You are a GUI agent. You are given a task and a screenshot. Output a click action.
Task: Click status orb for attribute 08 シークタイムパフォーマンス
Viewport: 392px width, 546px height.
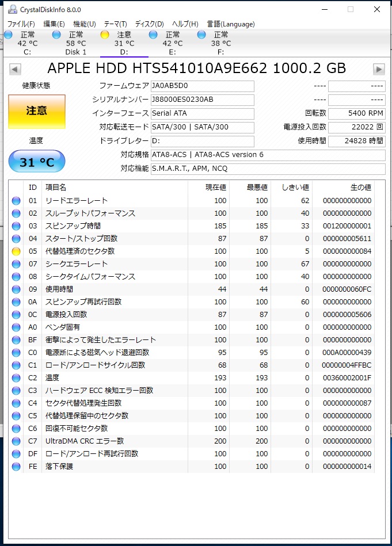(16, 277)
